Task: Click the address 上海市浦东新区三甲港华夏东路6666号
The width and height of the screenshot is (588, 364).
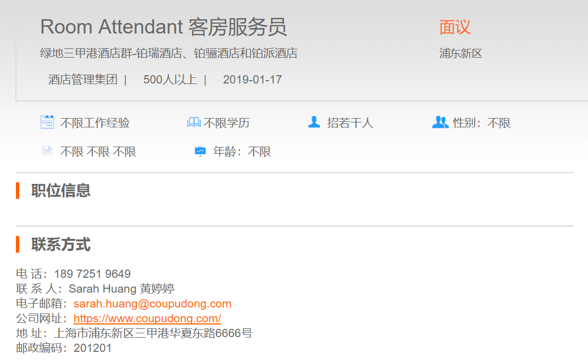Action: pyautogui.click(x=153, y=333)
